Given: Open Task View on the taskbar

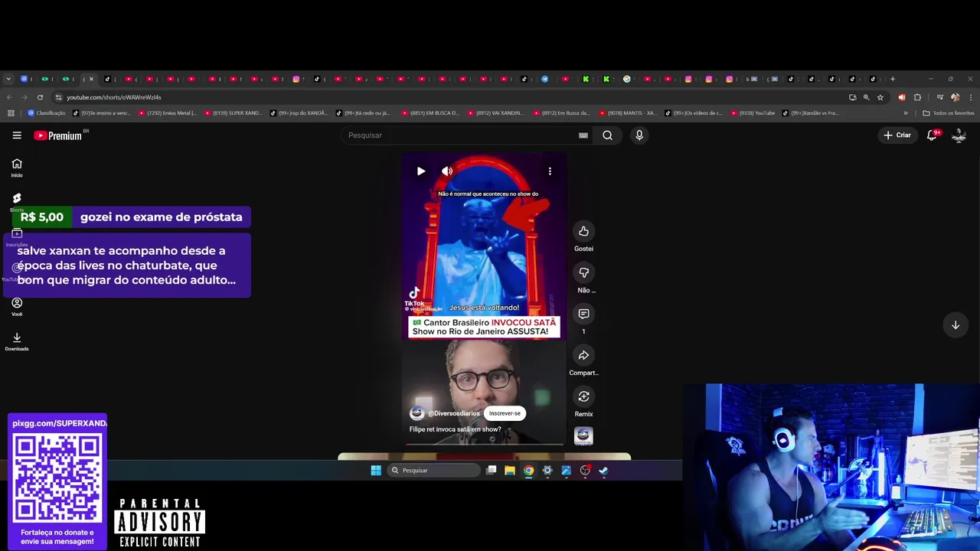Looking at the screenshot, I should [492, 471].
